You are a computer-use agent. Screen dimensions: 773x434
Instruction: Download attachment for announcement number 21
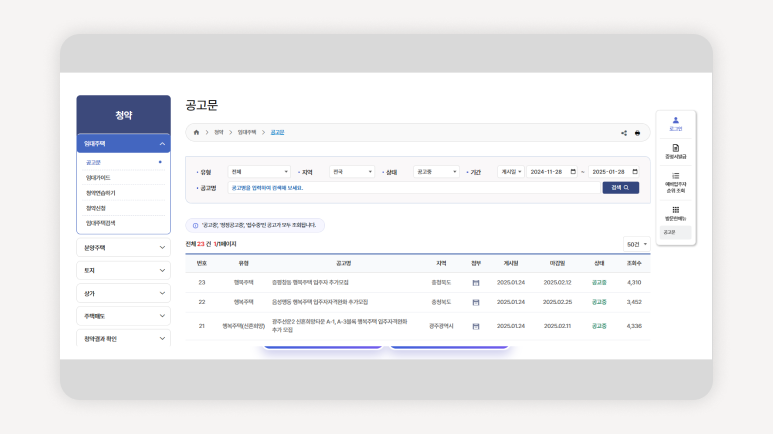coord(476,326)
